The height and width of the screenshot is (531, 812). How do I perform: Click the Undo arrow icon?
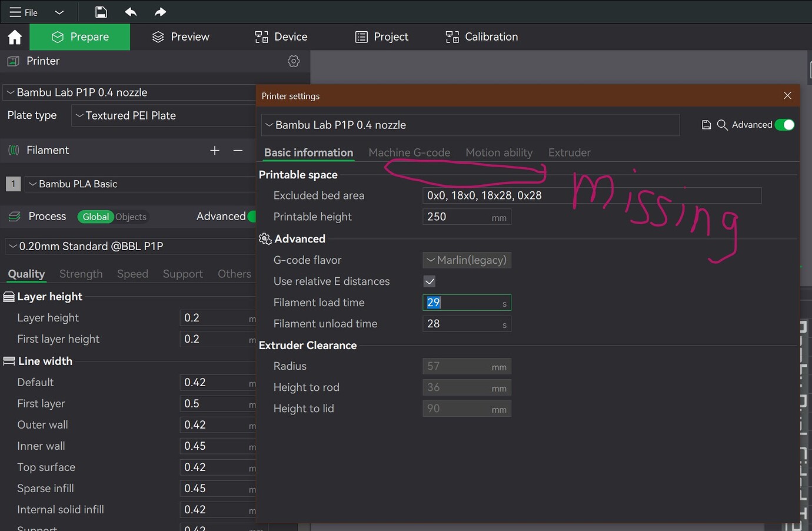click(x=131, y=12)
